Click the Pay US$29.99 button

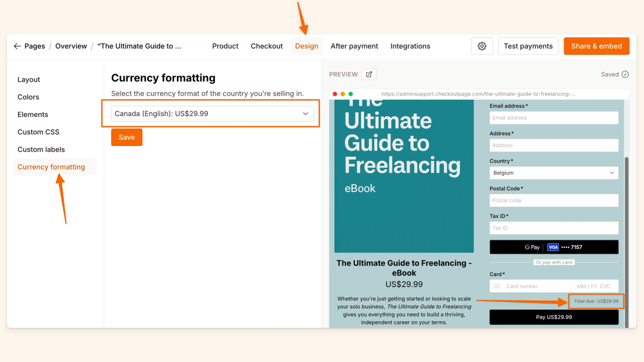(x=554, y=317)
